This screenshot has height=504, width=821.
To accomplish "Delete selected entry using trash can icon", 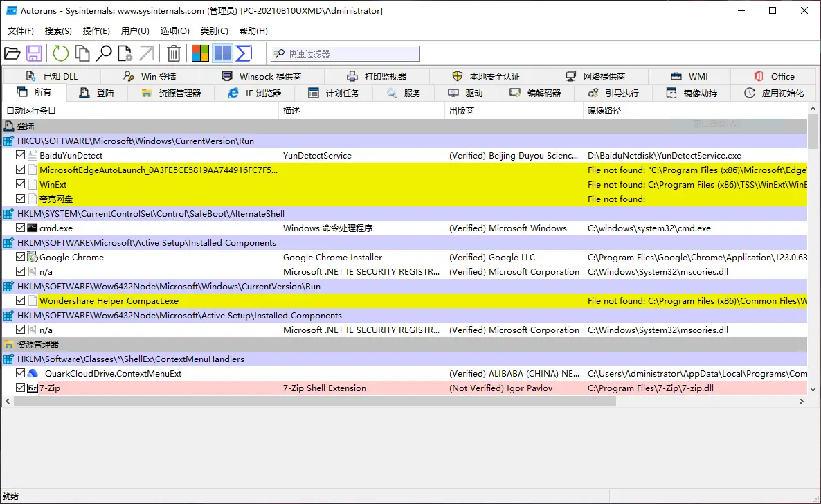I will coord(174,53).
